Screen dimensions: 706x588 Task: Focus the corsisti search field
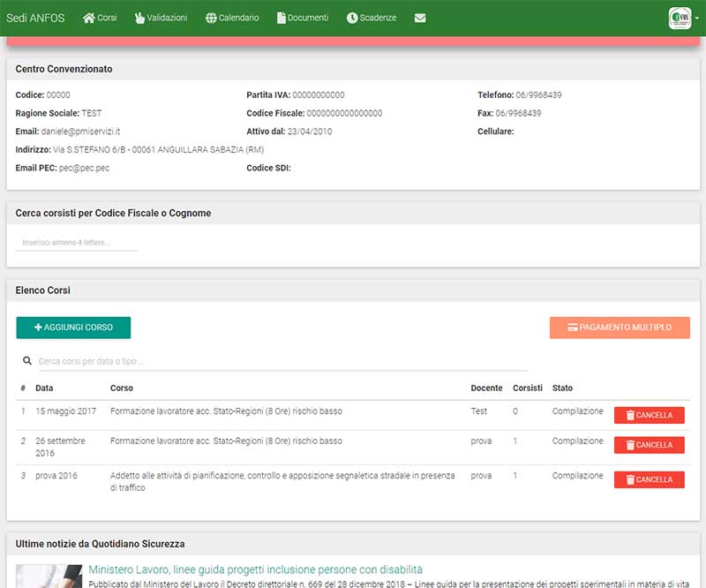pos(77,243)
